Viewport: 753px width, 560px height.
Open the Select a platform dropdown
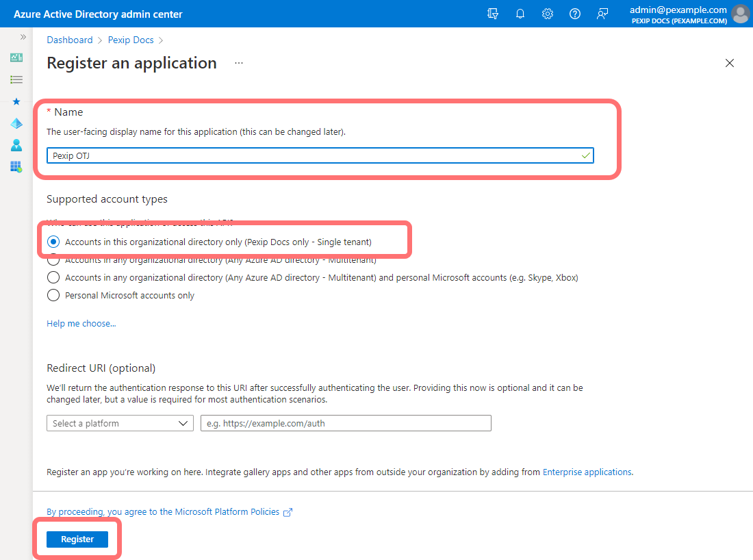click(120, 424)
